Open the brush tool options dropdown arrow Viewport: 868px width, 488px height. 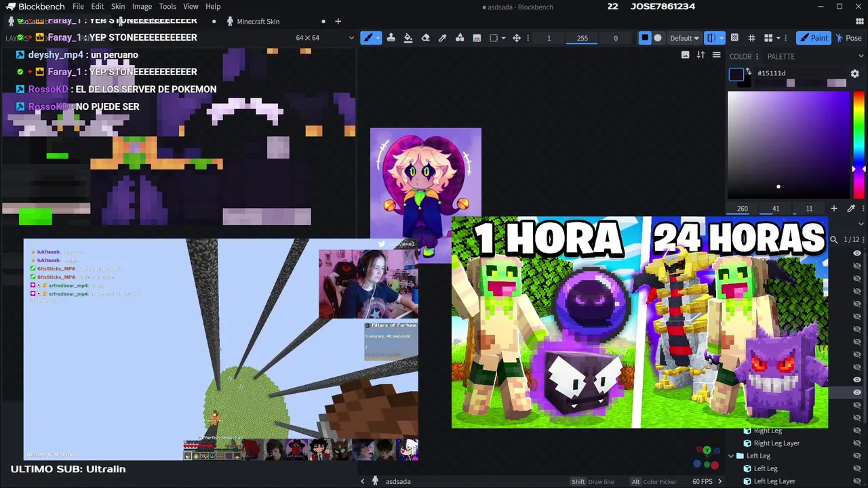click(x=378, y=38)
